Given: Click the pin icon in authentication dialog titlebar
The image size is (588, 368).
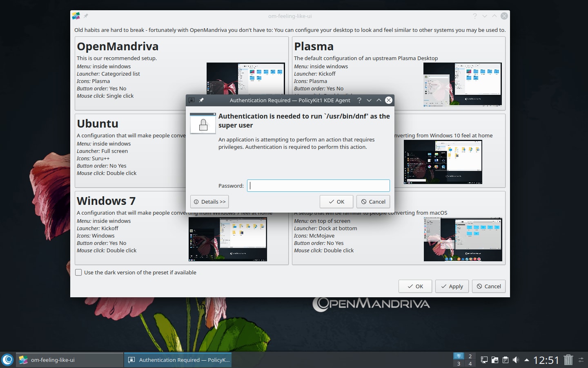Looking at the screenshot, I should click(x=201, y=100).
